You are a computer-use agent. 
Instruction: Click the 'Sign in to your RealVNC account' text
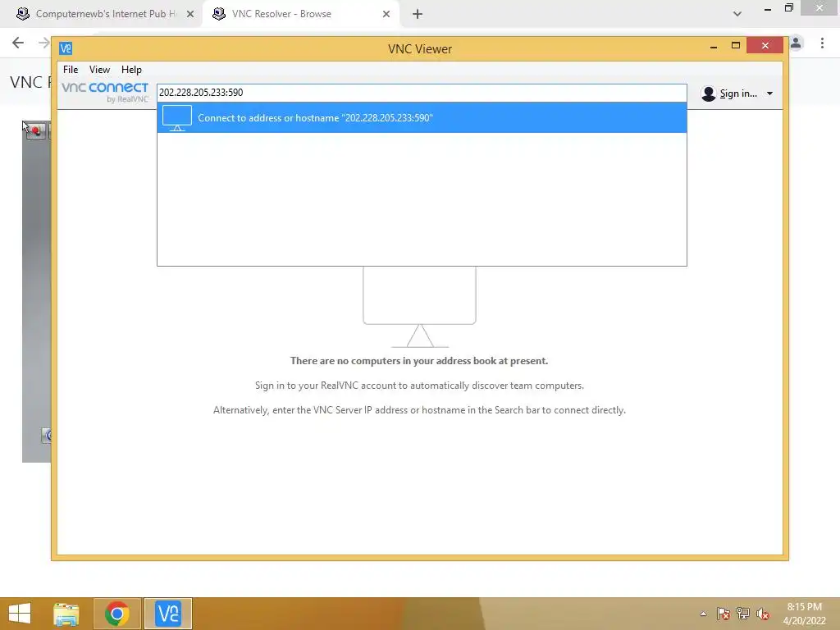[419, 386]
